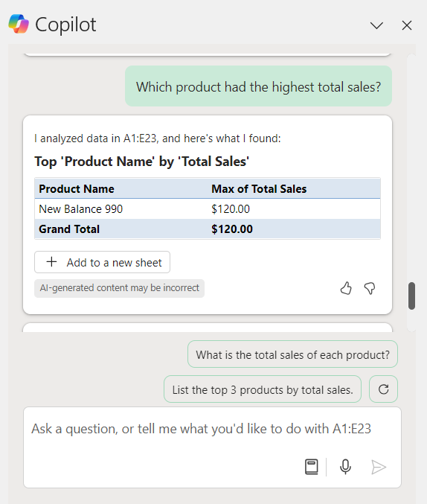Select 'What is the total sales of each product?' suggestion
427x504 pixels.
pos(292,354)
